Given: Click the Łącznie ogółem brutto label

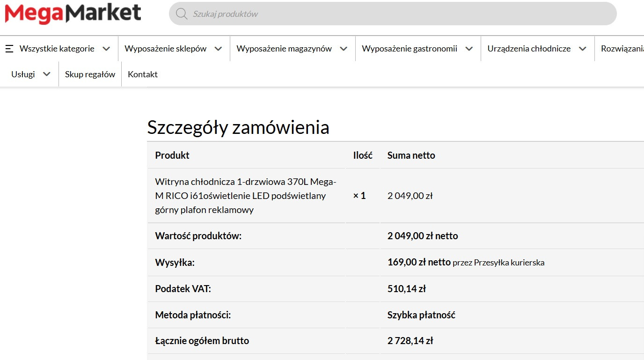Looking at the screenshot, I should pos(202,341).
